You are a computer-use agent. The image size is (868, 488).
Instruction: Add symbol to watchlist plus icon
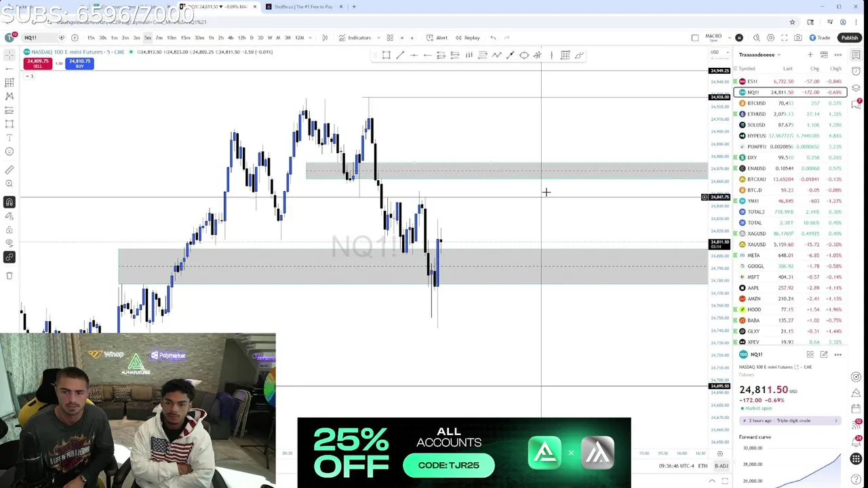(810, 54)
